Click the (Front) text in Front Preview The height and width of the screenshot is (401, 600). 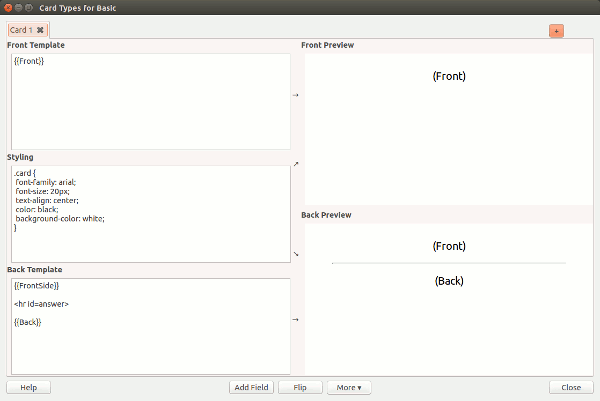click(x=449, y=76)
